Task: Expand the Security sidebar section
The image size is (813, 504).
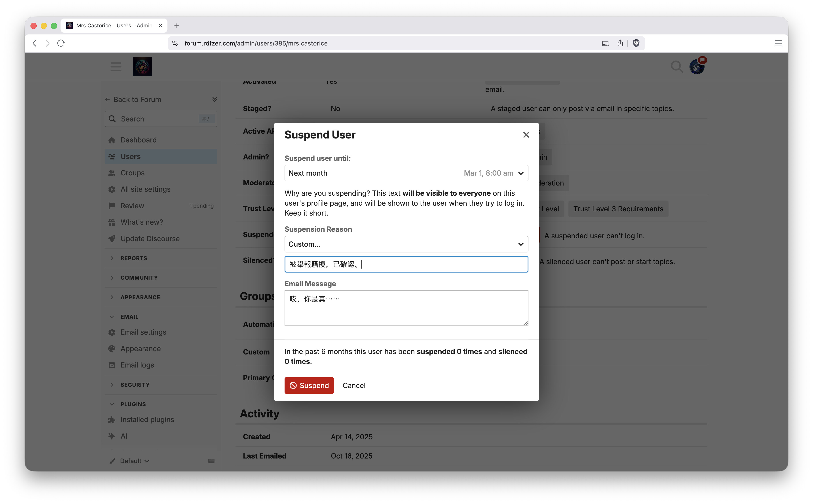Action: [135, 384]
